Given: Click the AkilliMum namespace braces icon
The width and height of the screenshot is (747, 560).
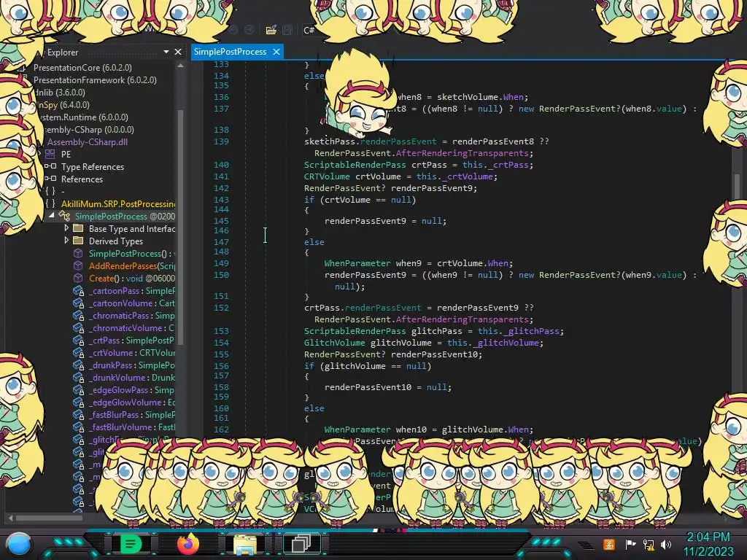Looking at the screenshot, I should tap(50, 204).
